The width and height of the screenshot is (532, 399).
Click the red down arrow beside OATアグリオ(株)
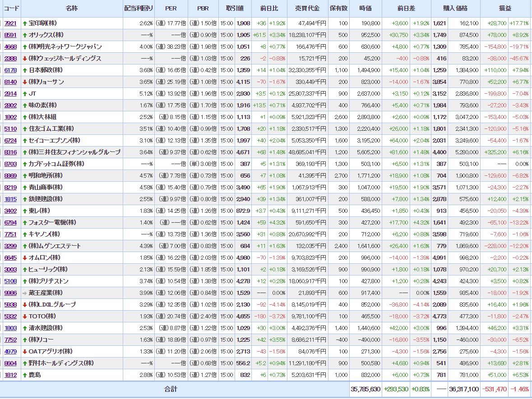click(x=25, y=352)
